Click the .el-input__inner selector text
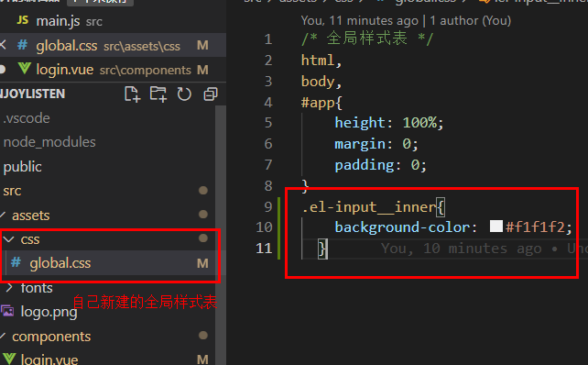Image resolution: width=588 pixels, height=365 pixels. 369,207
